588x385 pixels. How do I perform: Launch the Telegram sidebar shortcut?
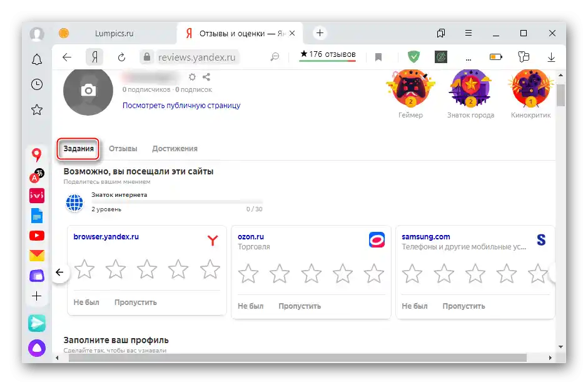(37, 322)
